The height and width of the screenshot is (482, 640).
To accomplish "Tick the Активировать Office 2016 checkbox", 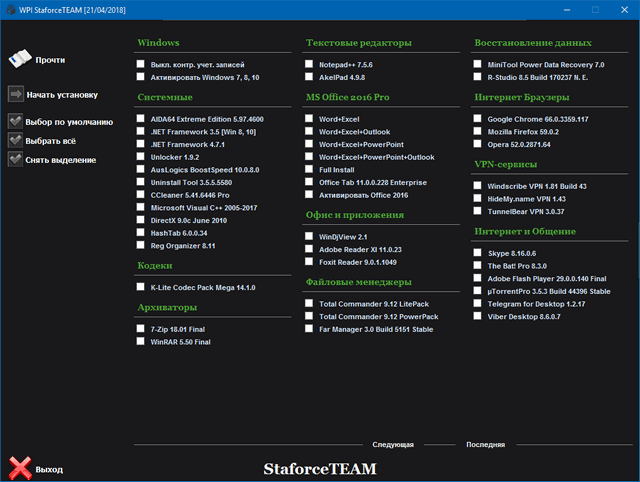I will pyautogui.click(x=310, y=196).
